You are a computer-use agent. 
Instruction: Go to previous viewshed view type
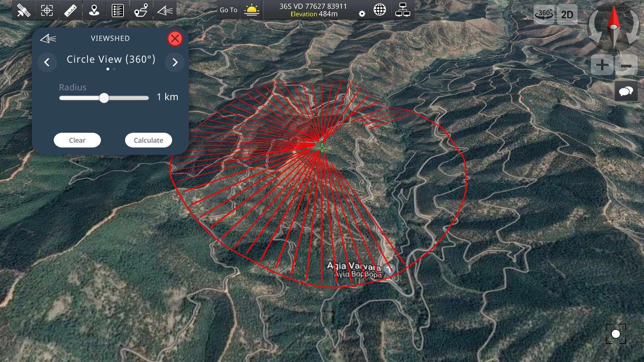(47, 62)
